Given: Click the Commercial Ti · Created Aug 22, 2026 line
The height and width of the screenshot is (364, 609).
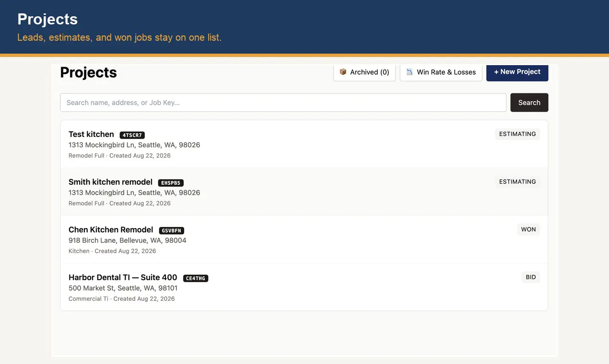Looking at the screenshot, I should click(x=122, y=299).
